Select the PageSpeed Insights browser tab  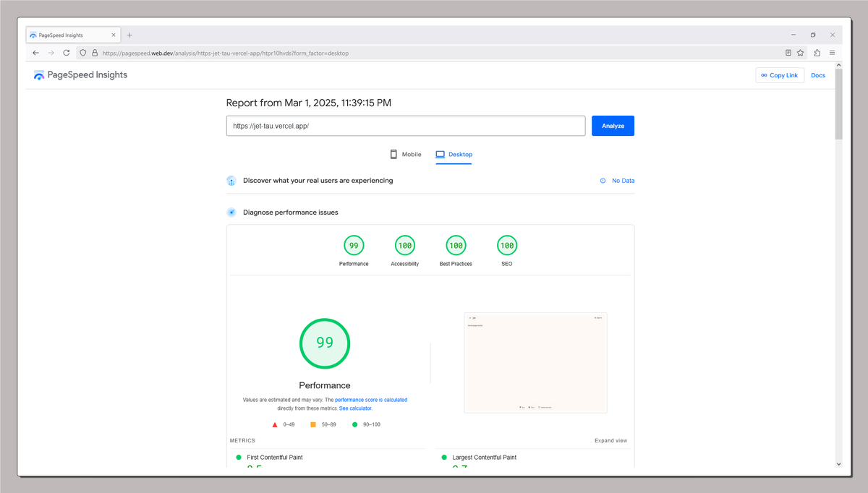tap(73, 35)
